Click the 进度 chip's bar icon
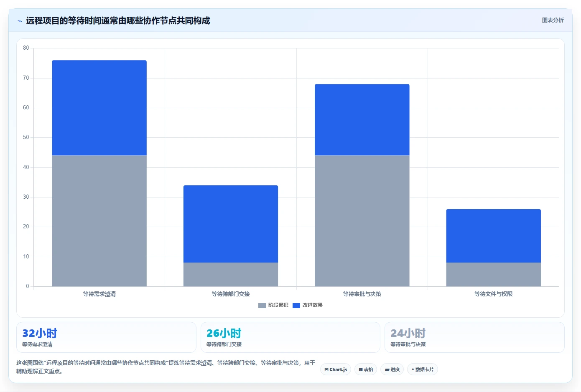Viewport: 581px width, 392px height. coord(387,370)
